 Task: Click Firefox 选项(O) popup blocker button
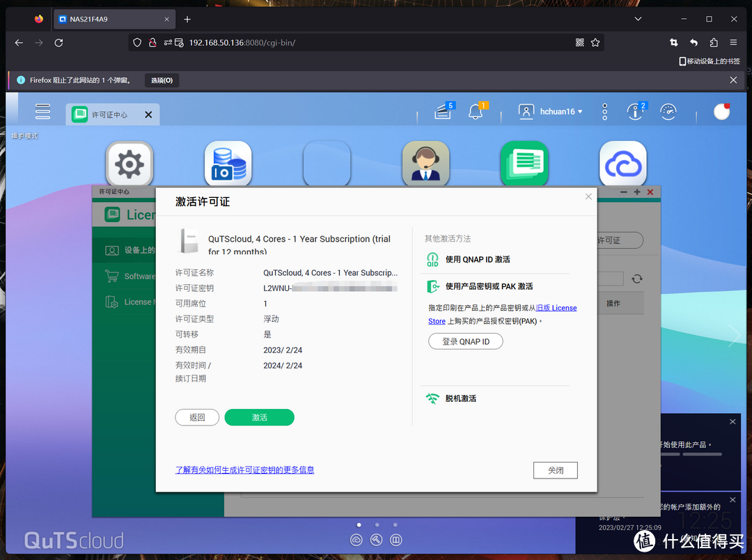point(162,80)
